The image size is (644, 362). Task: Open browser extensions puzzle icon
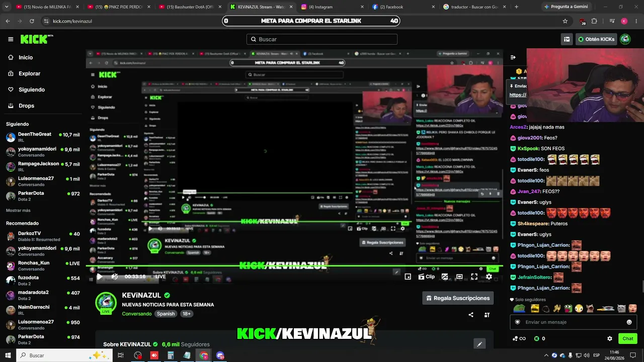tap(594, 21)
